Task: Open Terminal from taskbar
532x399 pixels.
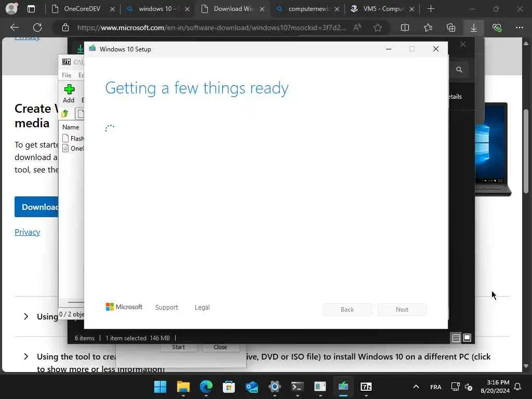Action: (x=298, y=387)
